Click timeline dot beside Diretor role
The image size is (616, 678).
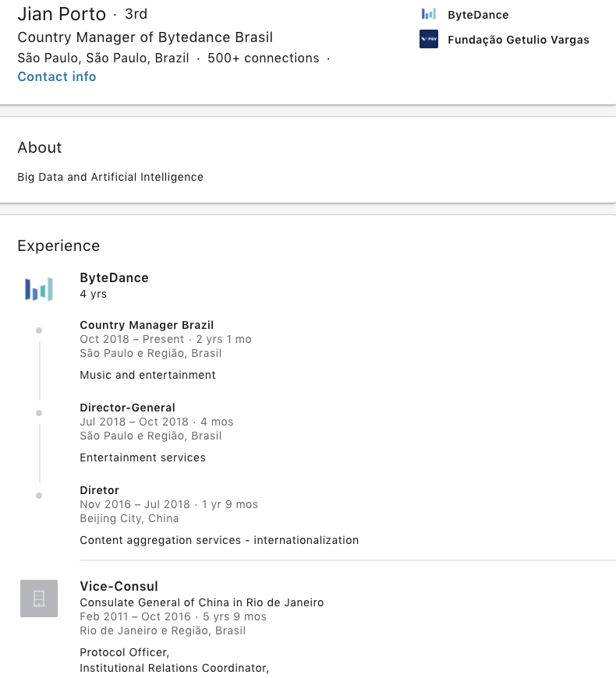coord(39,496)
